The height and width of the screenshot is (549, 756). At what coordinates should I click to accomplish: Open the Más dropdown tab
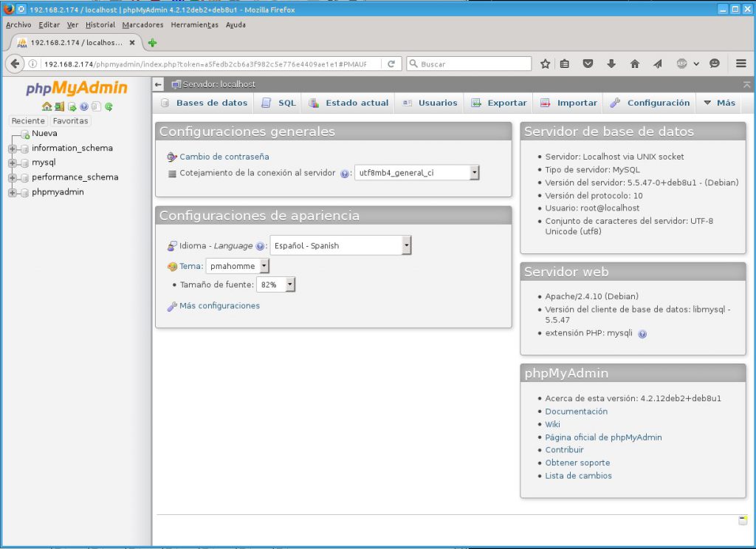click(720, 103)
